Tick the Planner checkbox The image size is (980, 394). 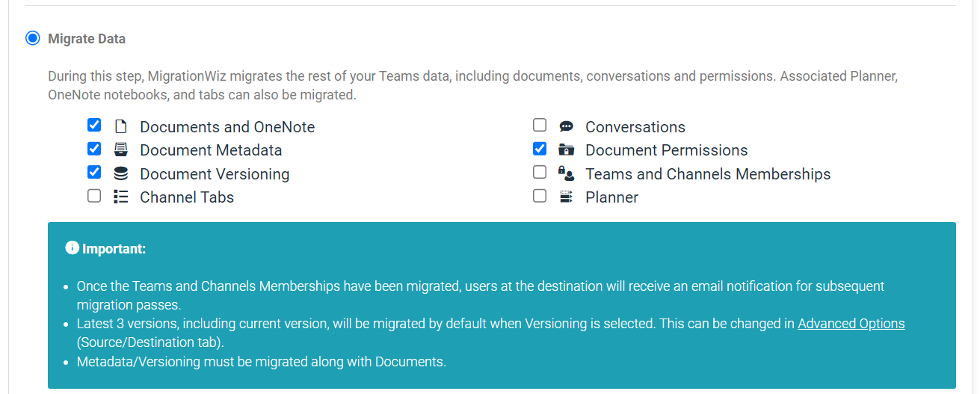pyautogui.click(x=540, y=196)
